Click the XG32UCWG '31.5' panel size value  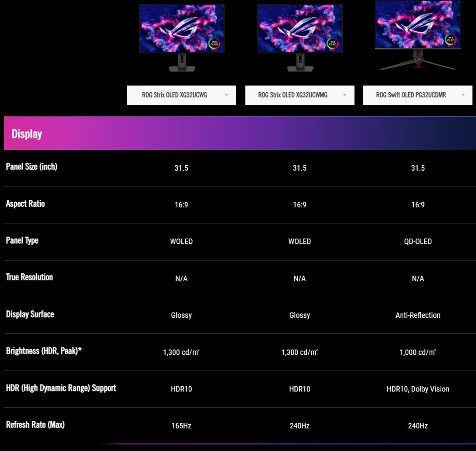[x=181, y=168]
